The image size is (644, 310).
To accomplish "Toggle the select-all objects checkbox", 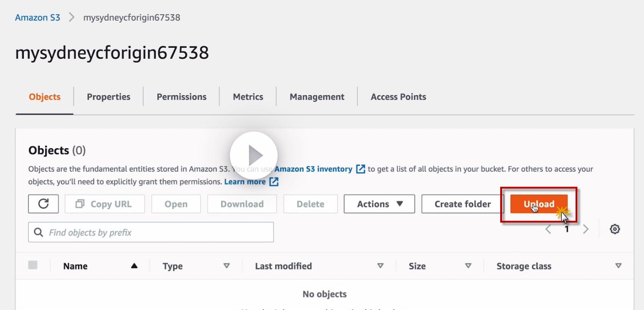I will (33, 265).
